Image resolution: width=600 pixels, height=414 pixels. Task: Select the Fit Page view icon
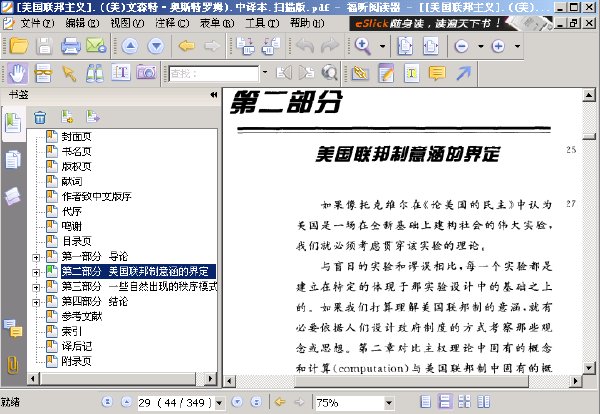tap(405, 46)
